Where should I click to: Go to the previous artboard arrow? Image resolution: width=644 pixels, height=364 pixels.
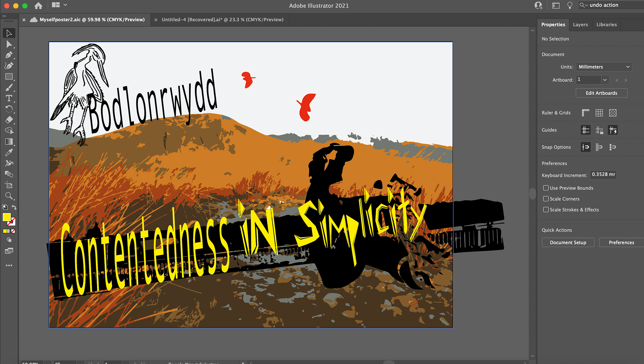[x=616, y=80]
